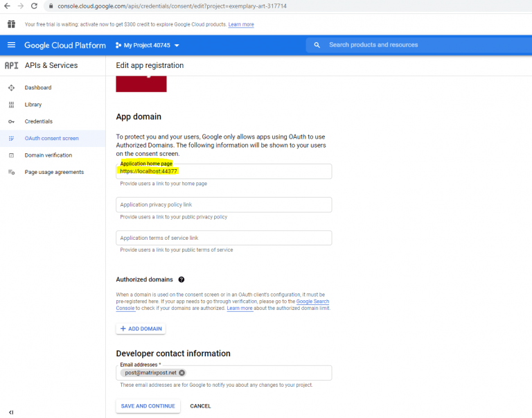532x418 pixels.
Task: Cancel the app registration edit
Action: pyautogui.click(x=200, y=406)
